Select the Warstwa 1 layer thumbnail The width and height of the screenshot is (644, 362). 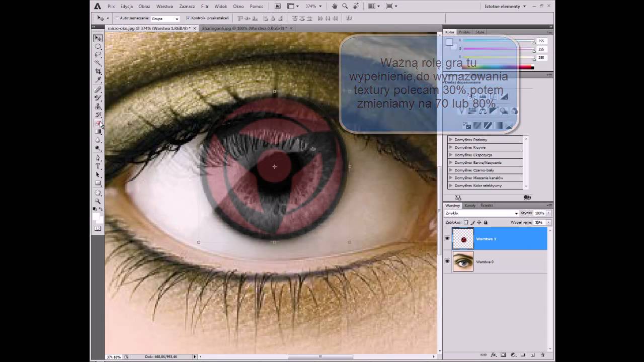[463, 239]
